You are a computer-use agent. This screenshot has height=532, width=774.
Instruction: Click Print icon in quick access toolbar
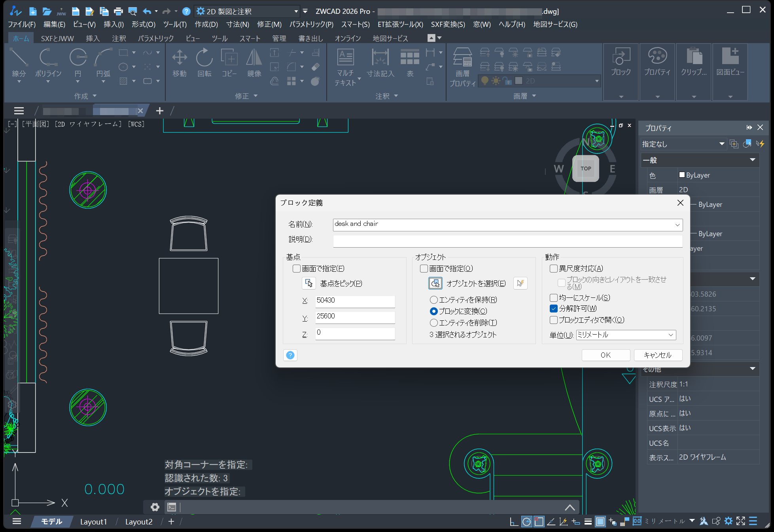(118, 11)
